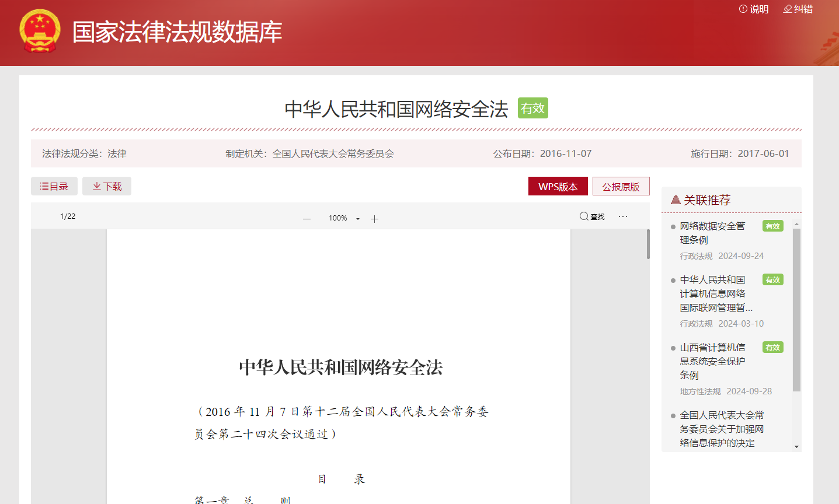The height and width of the screenshot is (504, 839).
Task: Open 山西省计算机信息系统安全保护条例 link
Action: [712, 361]
